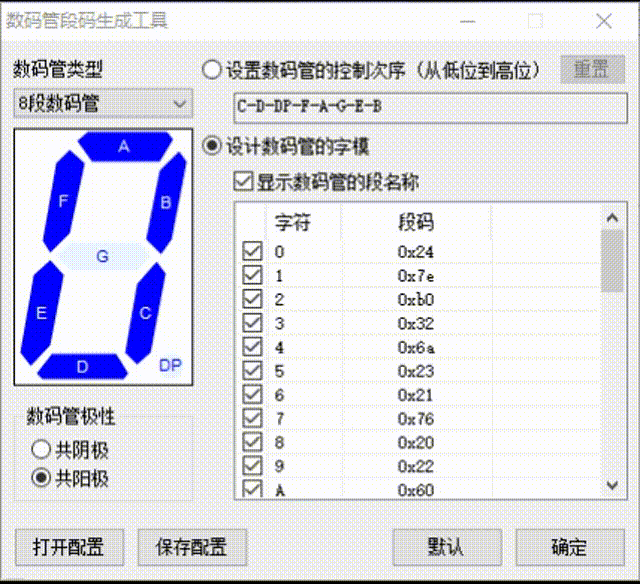The image size is (640, 584).
Task: Click the 默认 default button
Action: pyautogui.click(x=447, y=547)
